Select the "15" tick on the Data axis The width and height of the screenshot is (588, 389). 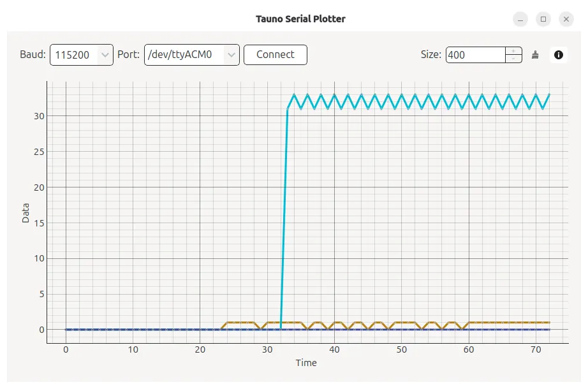[x=39, y=223]
